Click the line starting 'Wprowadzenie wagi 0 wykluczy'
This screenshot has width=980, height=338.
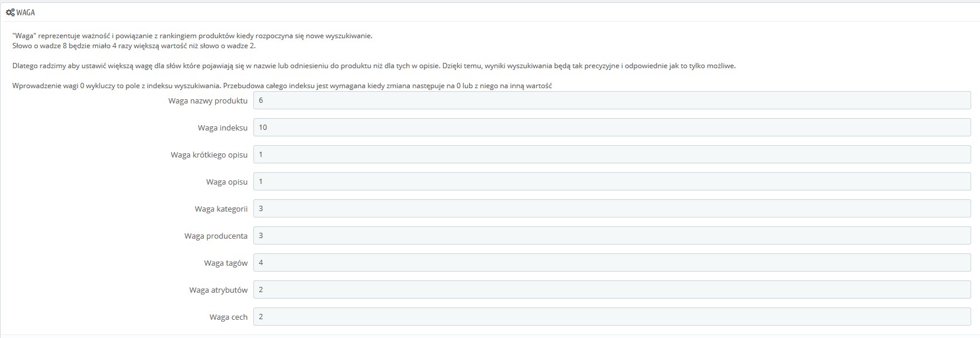(282, 86)
